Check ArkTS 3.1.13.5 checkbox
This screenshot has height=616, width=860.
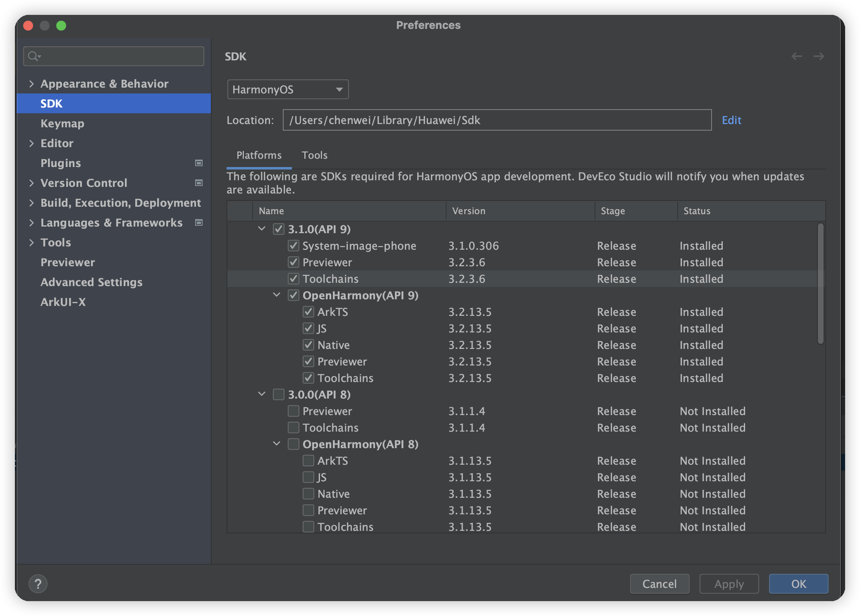point(308,461)
